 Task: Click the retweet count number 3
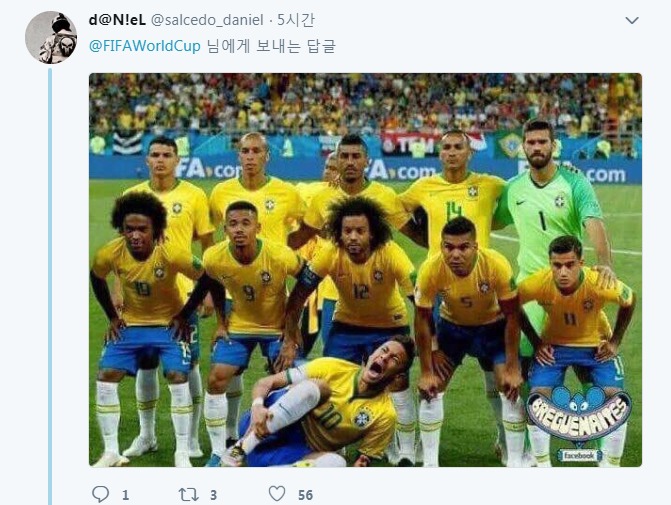213,495
